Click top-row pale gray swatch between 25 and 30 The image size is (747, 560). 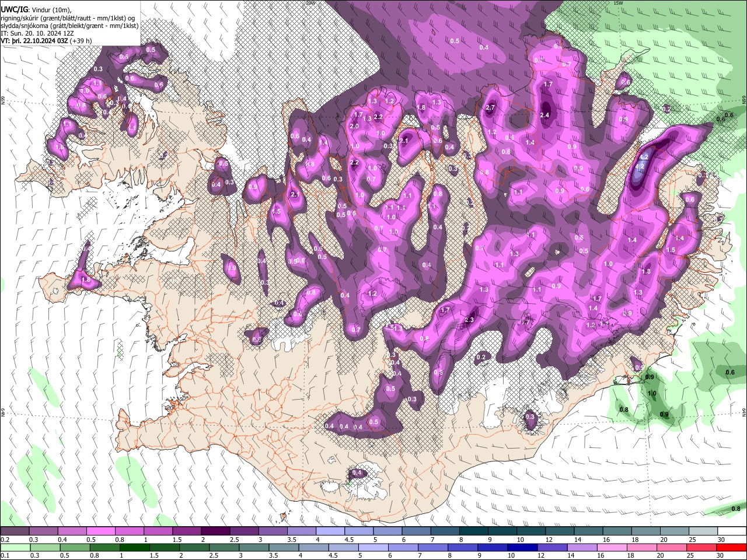click(703, 531)
